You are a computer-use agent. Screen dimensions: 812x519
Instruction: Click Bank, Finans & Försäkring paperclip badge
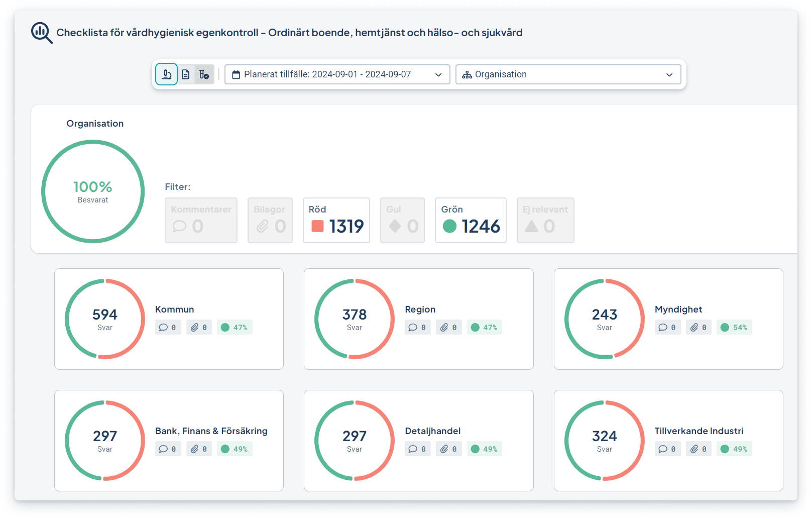coord(199,449)
